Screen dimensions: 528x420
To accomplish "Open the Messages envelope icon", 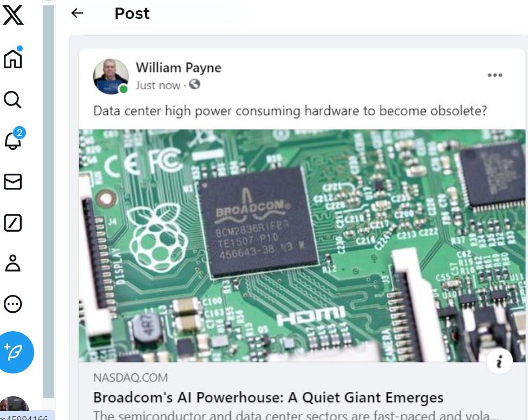I will click(13, 182).
